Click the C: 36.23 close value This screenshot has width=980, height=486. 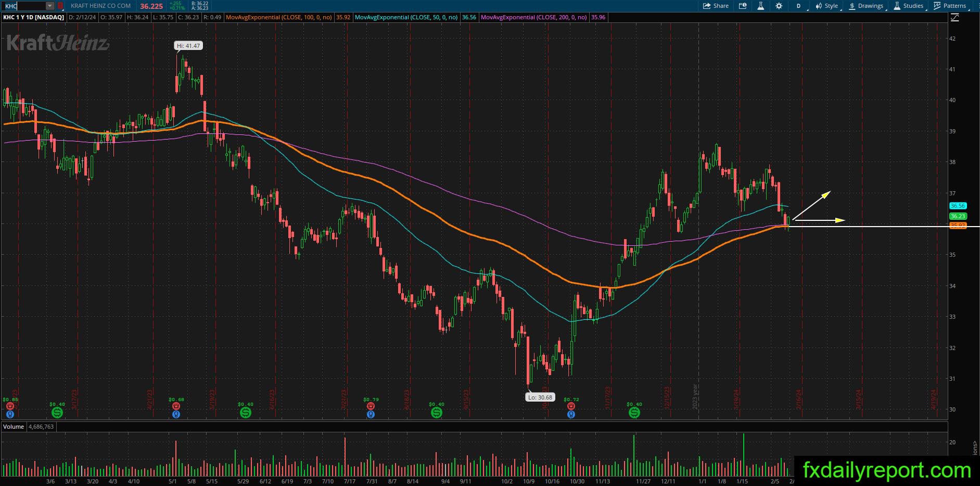coord(188,17)
